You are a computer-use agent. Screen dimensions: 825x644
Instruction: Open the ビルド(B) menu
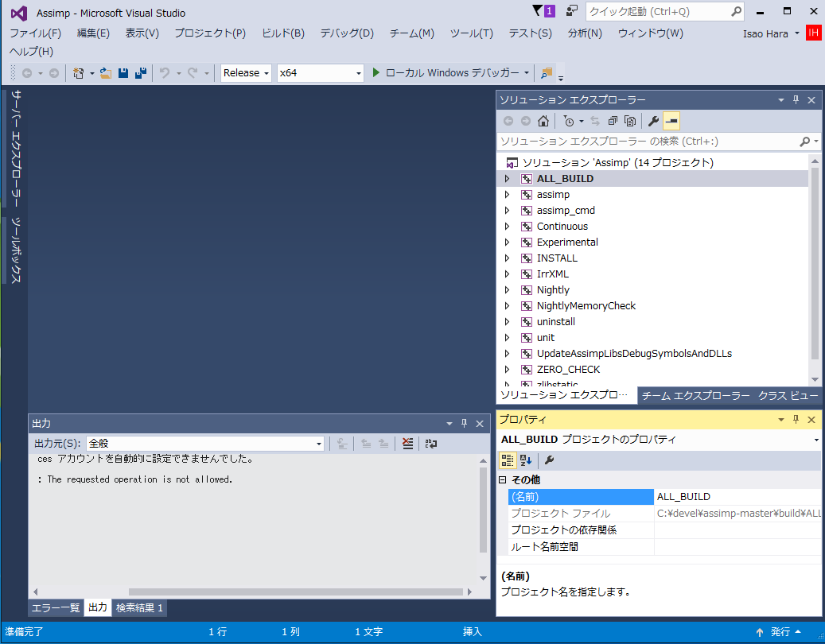coord(283,33)
